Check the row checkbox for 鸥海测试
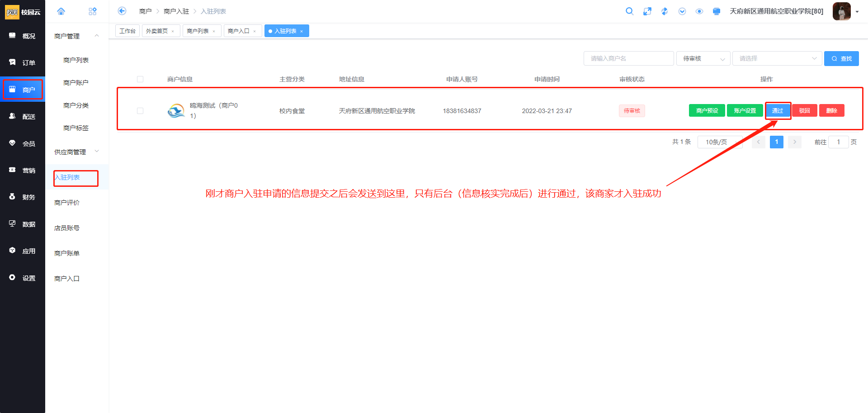868x413 pixels. click(x=140, y=111)
